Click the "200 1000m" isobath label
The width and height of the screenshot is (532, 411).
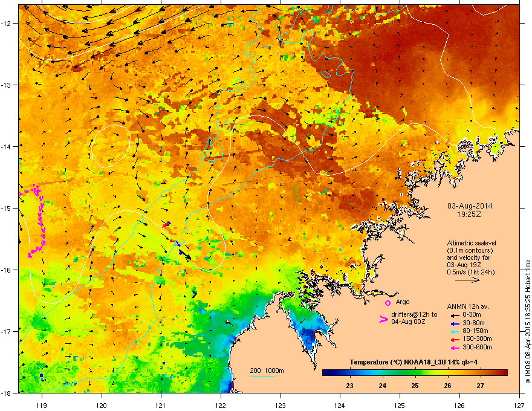(x=267, y=371)
